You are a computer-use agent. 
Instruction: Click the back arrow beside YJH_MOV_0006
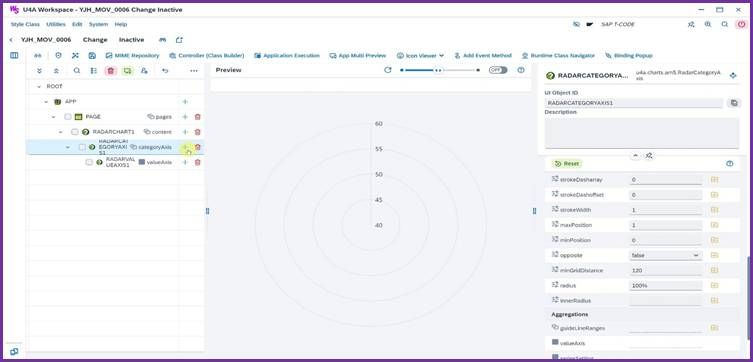(x=11, y=40)
